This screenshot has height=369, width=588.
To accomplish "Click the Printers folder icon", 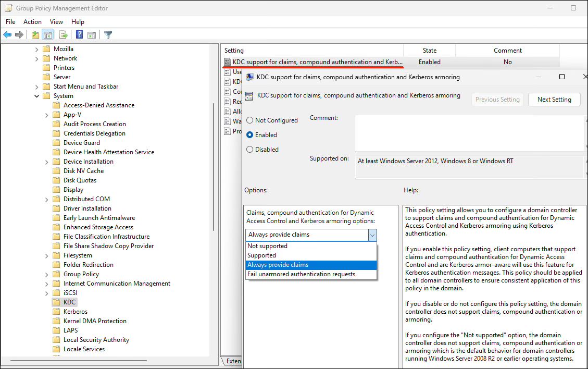I will (46, 68).
